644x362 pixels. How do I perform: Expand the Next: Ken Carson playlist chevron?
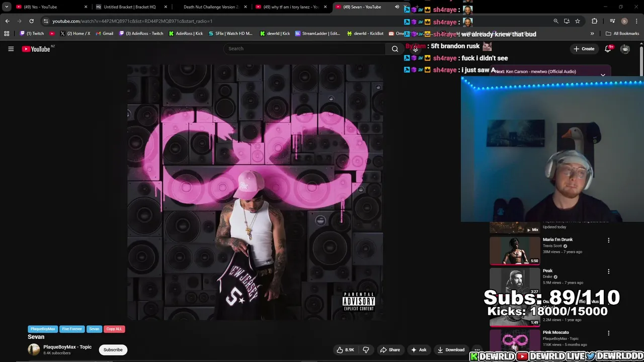[x=603, y=75]
